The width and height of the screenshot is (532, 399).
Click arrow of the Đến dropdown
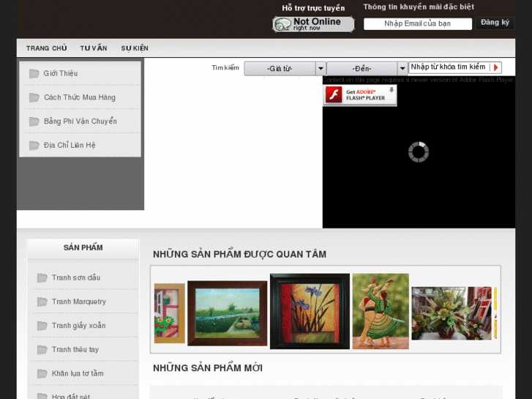click(402, 69)
